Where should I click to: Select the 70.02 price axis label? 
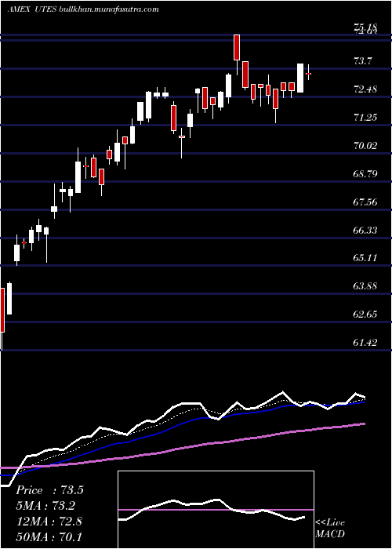tap(365, 145)
